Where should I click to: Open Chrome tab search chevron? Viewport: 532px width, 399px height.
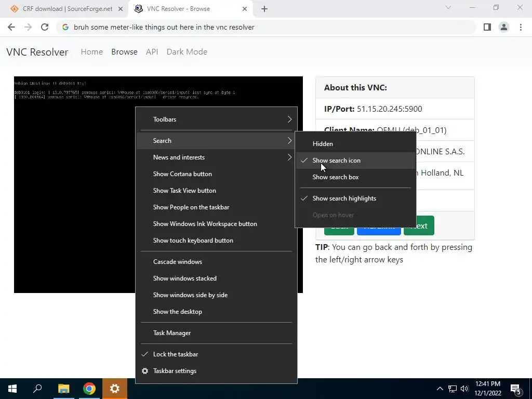448,7
